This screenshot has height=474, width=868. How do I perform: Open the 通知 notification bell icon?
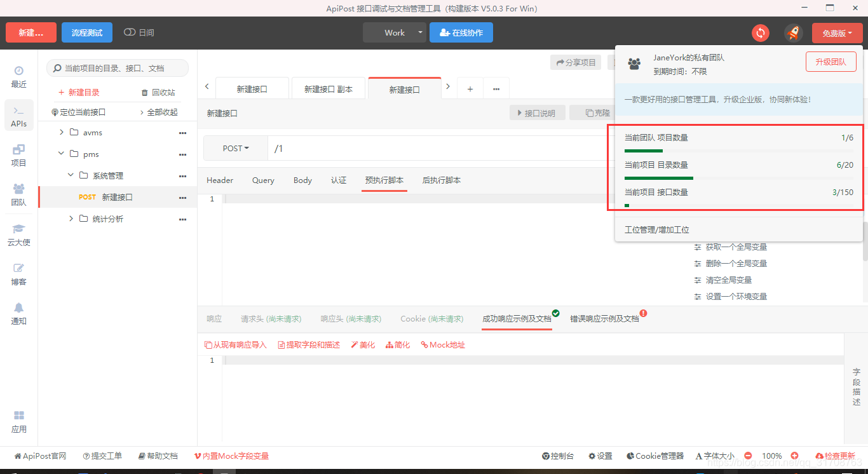click(19, 313)
